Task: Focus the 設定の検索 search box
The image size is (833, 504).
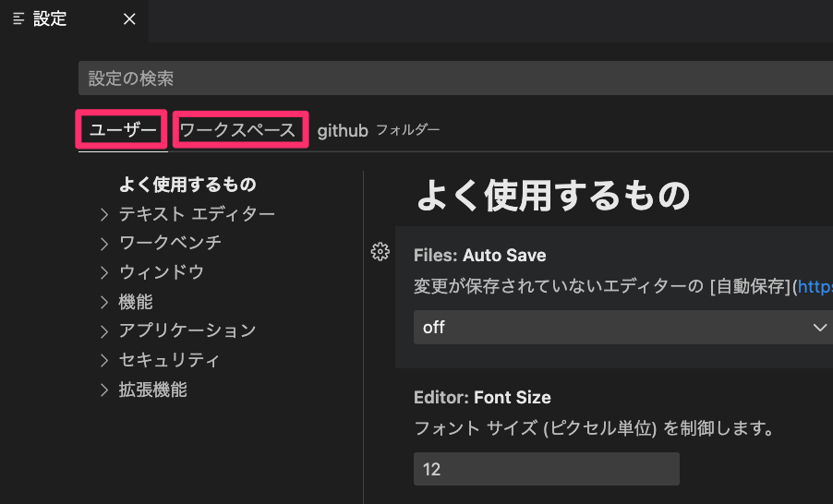Action: pyautogui.click(x=453, y=78)
